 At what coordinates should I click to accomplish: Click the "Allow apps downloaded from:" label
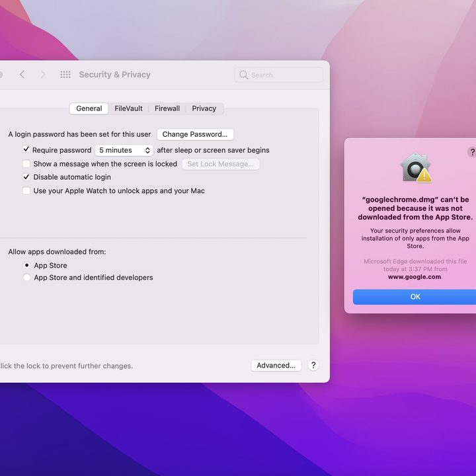[57, 252]
